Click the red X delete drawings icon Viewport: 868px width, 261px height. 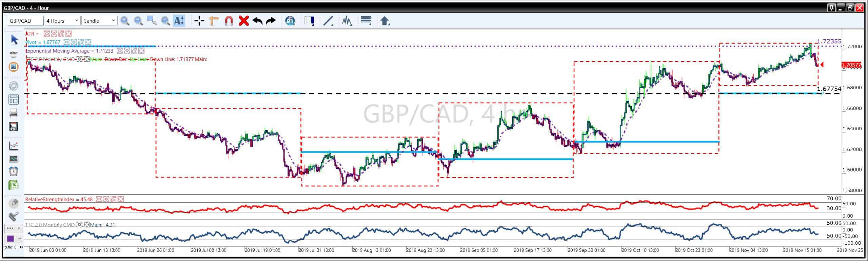(x=243, y=21)
